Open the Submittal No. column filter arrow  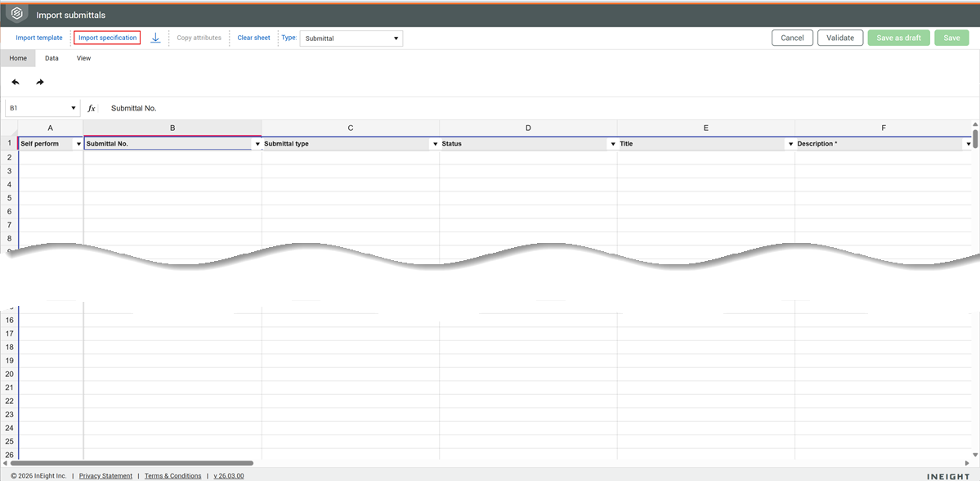(257, 144)
